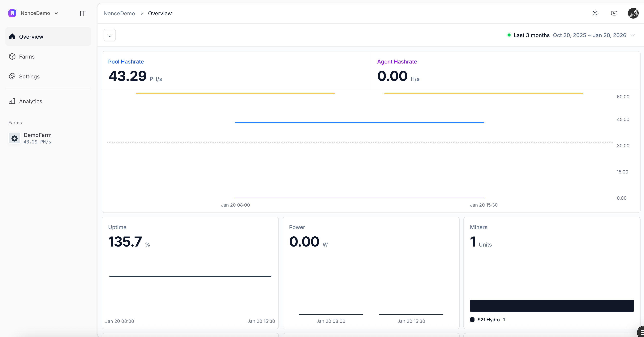
Task: Click the NonceDemo logo
Action: point(12,13)
